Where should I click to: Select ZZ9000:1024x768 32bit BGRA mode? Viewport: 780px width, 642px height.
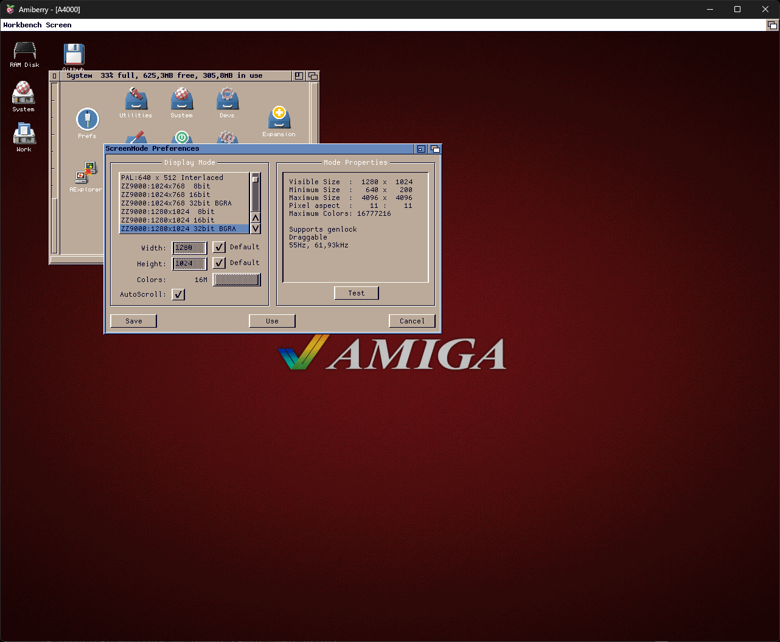(184, 203)
